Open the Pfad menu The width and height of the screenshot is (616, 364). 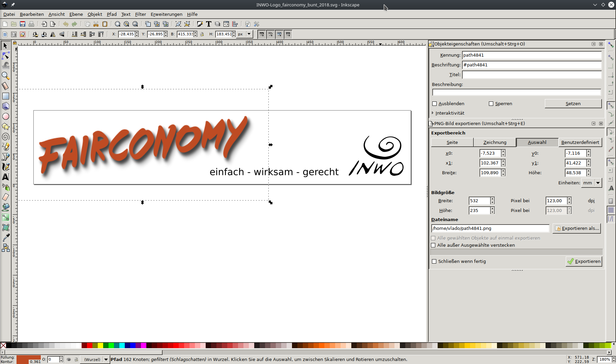pos(112,14)
